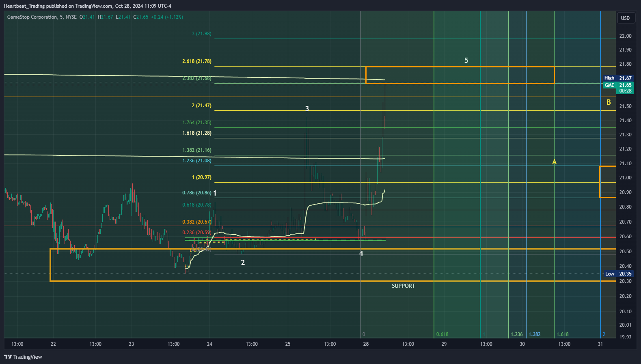641x364 pixels.
Task: Select the 1.618 (21.28) Fibonacci label
Action: click(197, 133)
